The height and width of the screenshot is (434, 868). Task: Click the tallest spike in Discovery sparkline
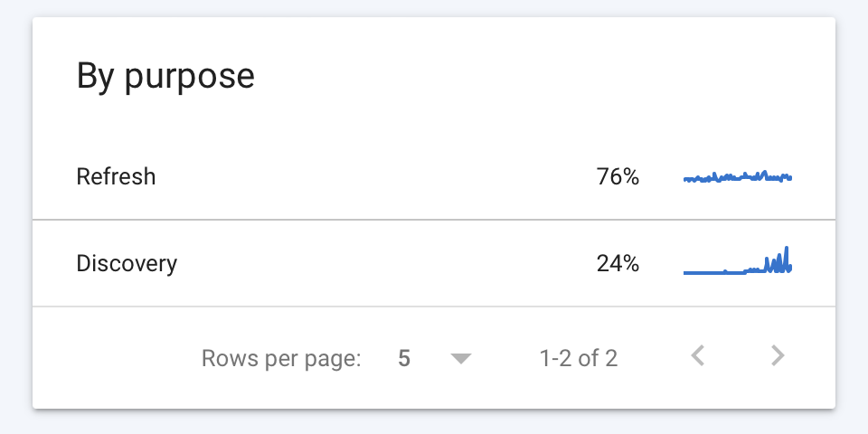tap(786, 256)
